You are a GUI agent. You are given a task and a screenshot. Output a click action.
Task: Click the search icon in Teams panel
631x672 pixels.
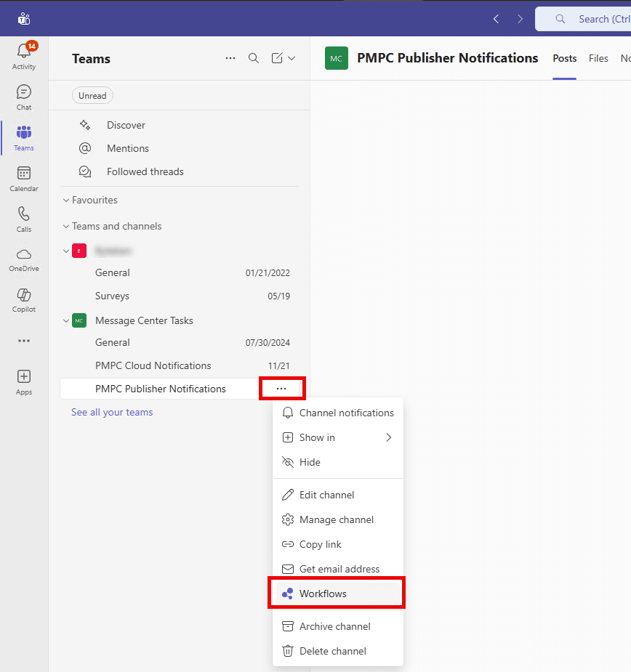pos(254,58)
